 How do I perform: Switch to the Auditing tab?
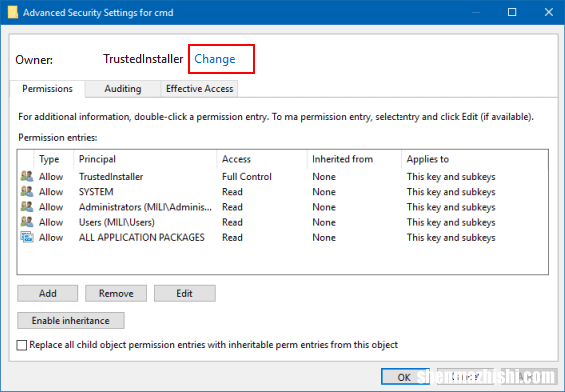pyautogui.click(x=123, y=89)
